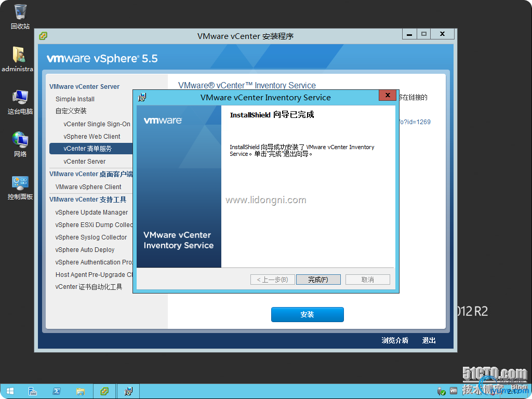Select VMware vSphere Client item
This screenshot has width=532, height=399.
88,187
